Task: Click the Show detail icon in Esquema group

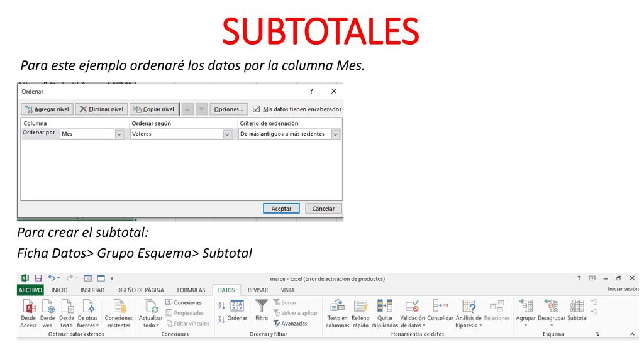Action: [x=594, y=302]
